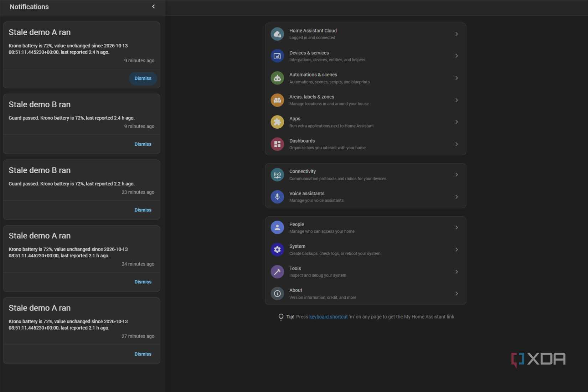The width and height of the screenshot is (588, 392).
Task: Click 'Manage who can access your home' text
Action: (322, 231)
